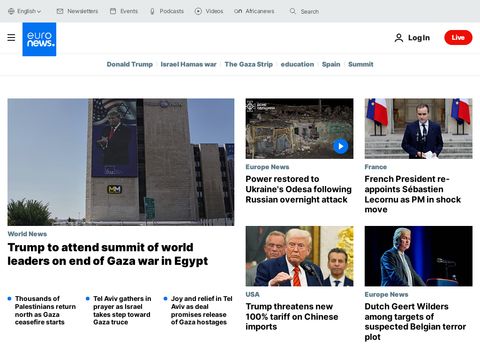Open the hamburger menu icon

(x=11, y=38)
